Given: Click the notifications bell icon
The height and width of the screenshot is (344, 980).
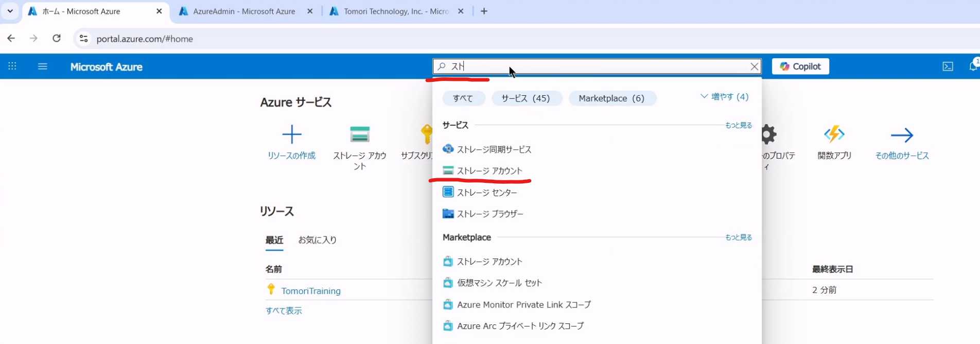Looking at the screenshot, I should [972, 66].
